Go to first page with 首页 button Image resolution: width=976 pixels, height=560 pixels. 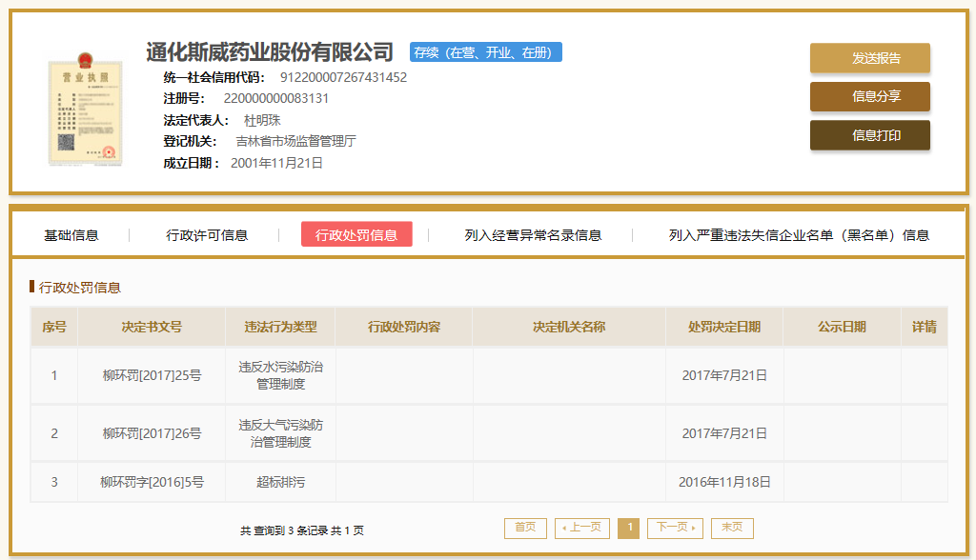click(x=525, y=528)
